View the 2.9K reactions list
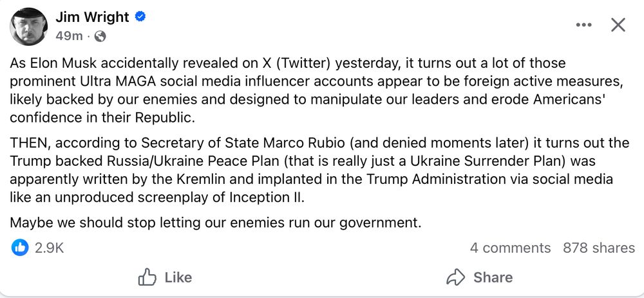 tap(49, 248)
